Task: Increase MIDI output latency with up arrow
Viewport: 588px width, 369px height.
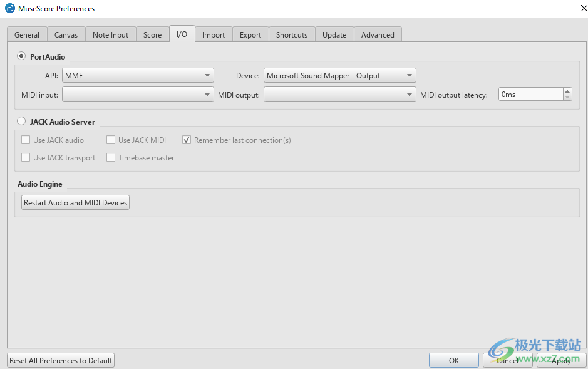Action: (x=567, y=91)
